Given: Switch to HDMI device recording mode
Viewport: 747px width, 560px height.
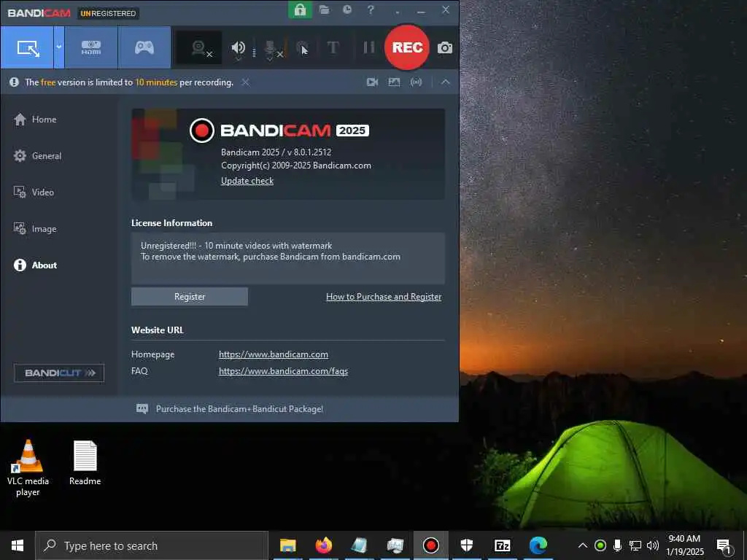Looking at the screenshot, I should click(91, 47).
